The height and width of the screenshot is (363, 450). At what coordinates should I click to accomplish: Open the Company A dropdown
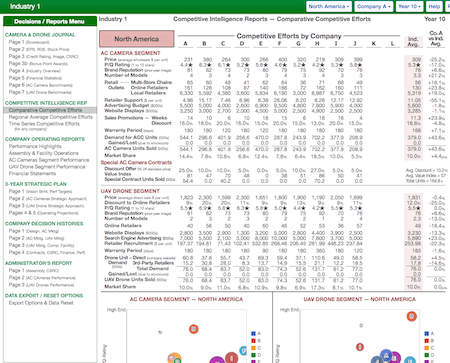[373, 6]
